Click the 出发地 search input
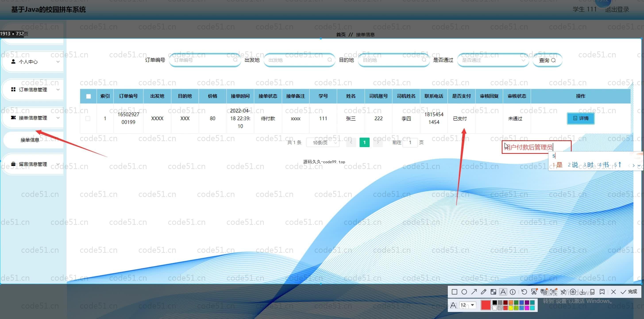This screenshot has height=319, width=644. (299, 60)
